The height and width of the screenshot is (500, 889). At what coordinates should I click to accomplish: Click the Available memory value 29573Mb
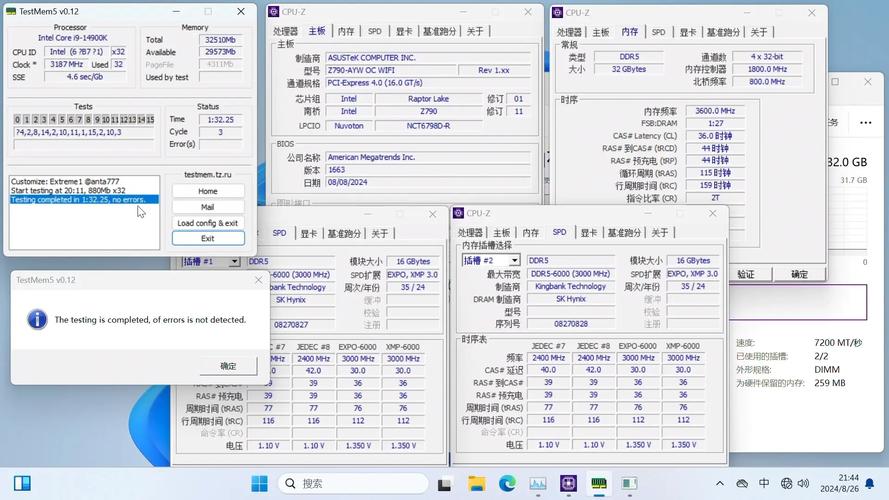[x=221, y=52]
